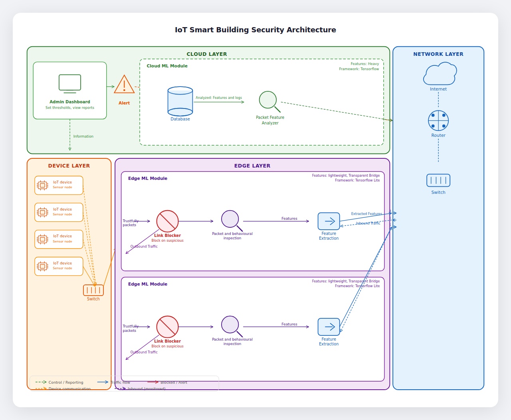Click the 'DEVICE LAYER' heading
Screen dimensions: 511x420
pyautogui.click(x=69, y=166)
